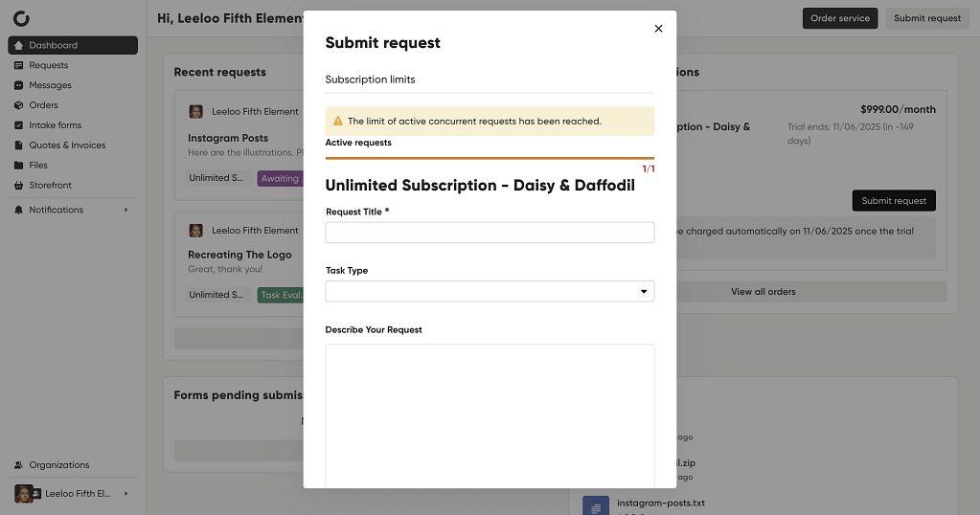Close the Submit request dialog
Viewport: 980px width, 515px height.
[x=658, y=29]
